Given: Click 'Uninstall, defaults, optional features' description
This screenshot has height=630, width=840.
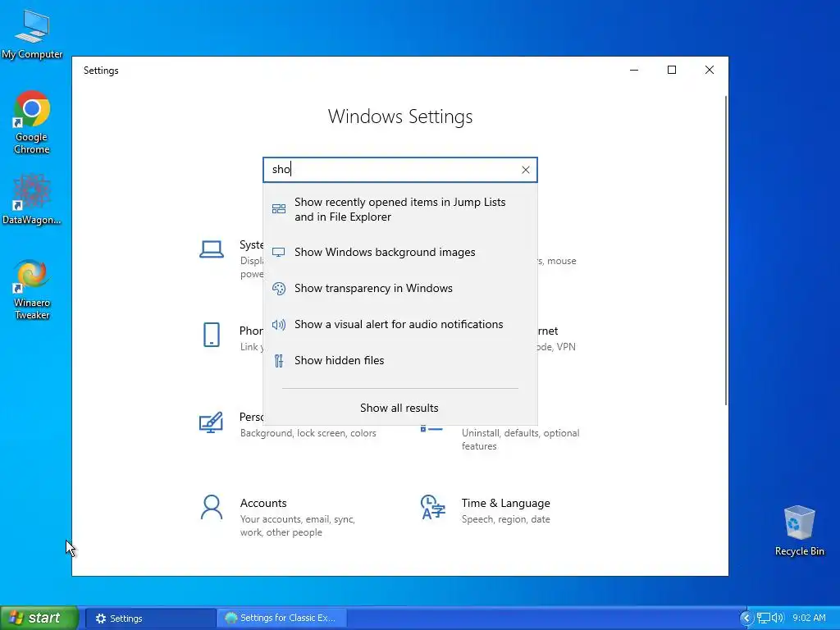Looking at the screenshot, I should 520,440.
